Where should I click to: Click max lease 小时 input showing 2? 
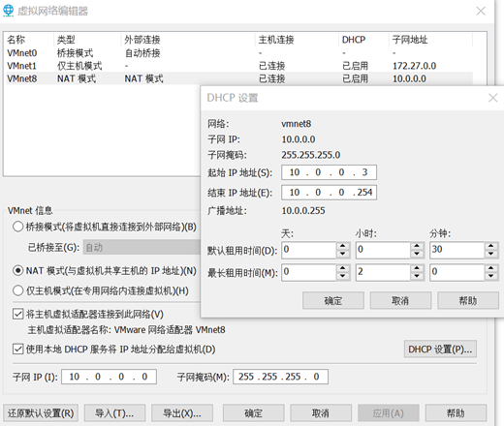tap(383, 272)
